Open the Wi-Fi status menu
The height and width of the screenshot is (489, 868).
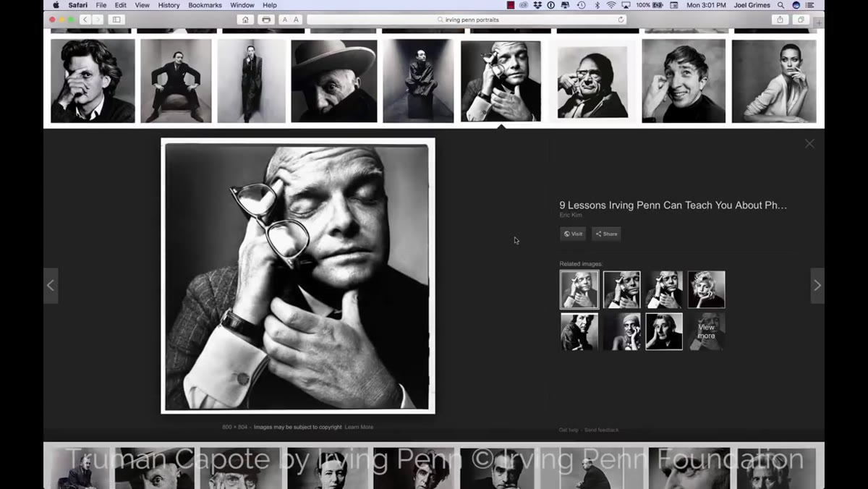[x=611, y=5]
